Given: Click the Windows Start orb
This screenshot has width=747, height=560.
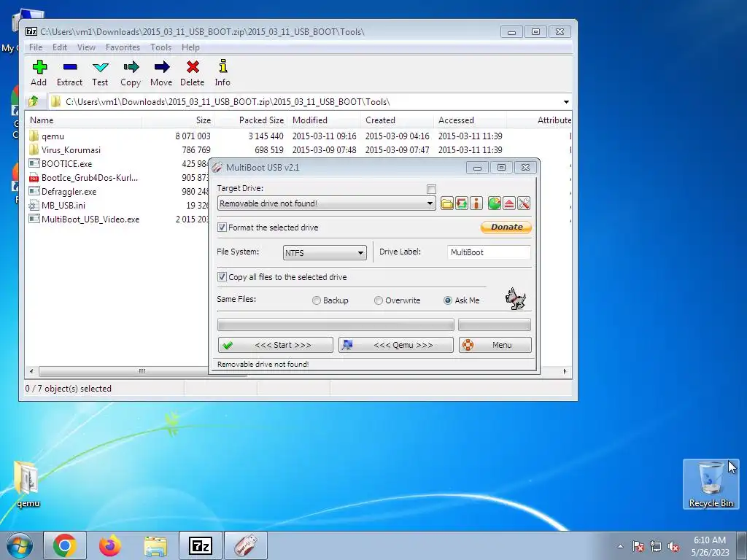Looking at the screenshot, I should pos(20,545).
